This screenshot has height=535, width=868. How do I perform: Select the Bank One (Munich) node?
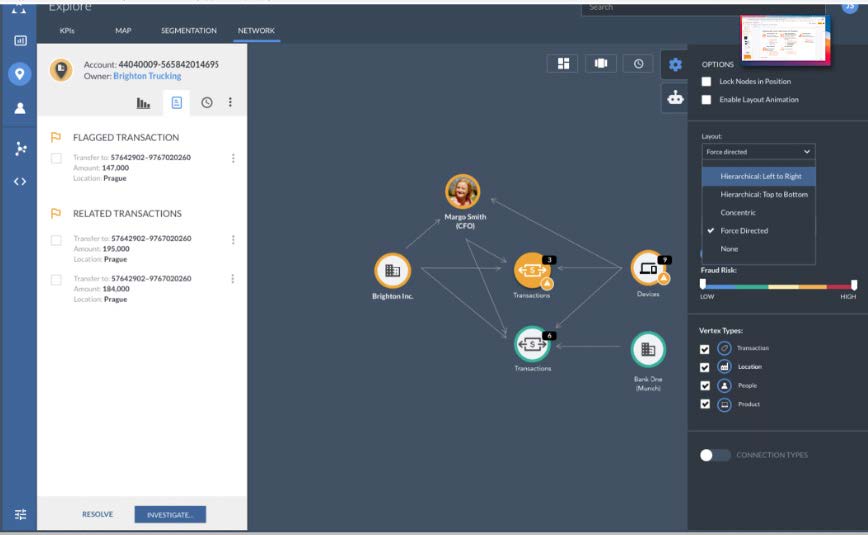pos(648,349)
